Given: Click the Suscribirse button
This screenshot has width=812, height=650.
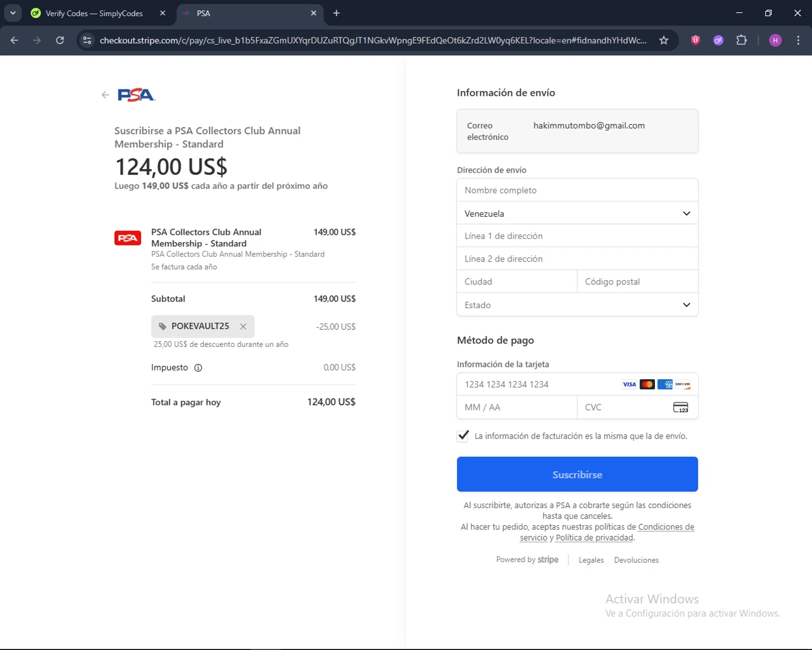Looking at the screenshot, I should [578, 474].
